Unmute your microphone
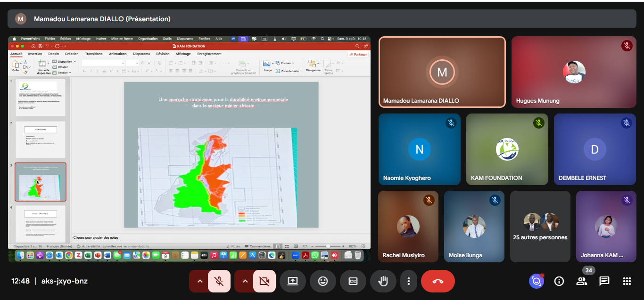 coord(219,281)
